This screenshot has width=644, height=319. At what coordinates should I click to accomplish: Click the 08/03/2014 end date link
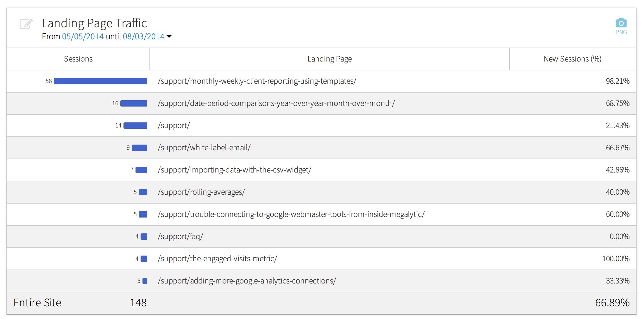(143, 36)
